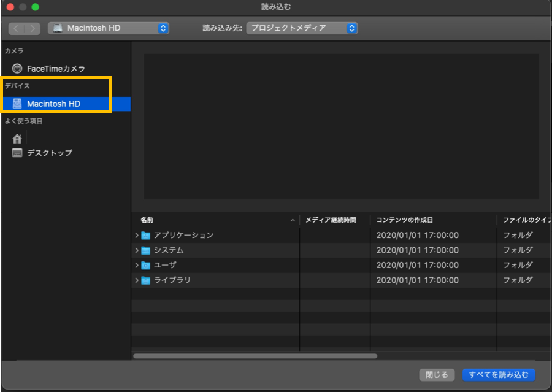
Task: Click the ユーザ creation date cell
Action: click(x=418, y=265)
